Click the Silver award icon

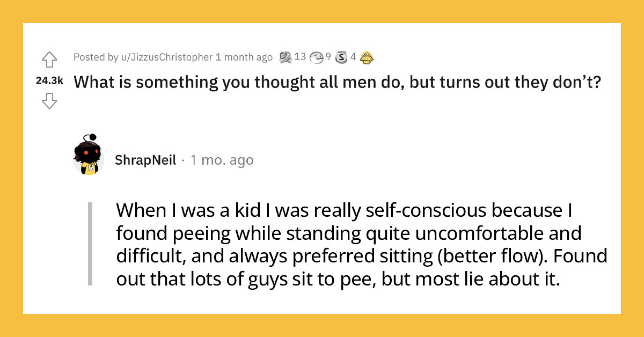(x=340, y=57)
